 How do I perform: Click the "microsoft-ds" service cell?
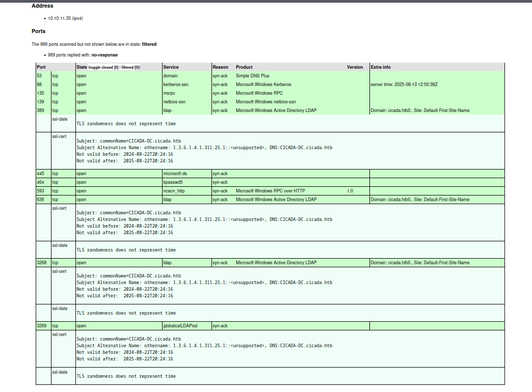pos(175,174)
